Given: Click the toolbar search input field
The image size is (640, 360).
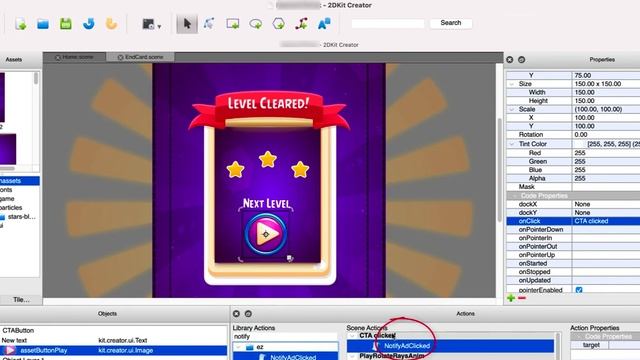Looking at the screenshot, I should [388, 24].
